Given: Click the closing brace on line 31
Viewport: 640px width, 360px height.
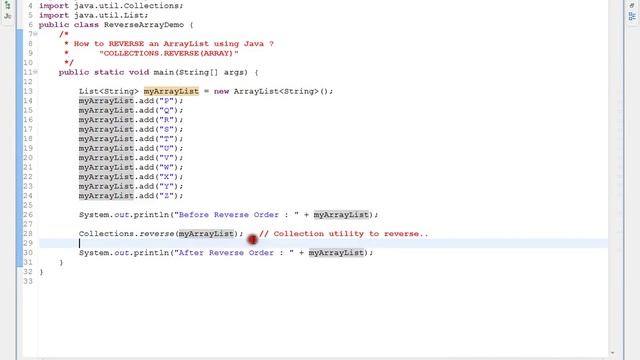Looking at the screenshot, I should click(x=61, y=262).
